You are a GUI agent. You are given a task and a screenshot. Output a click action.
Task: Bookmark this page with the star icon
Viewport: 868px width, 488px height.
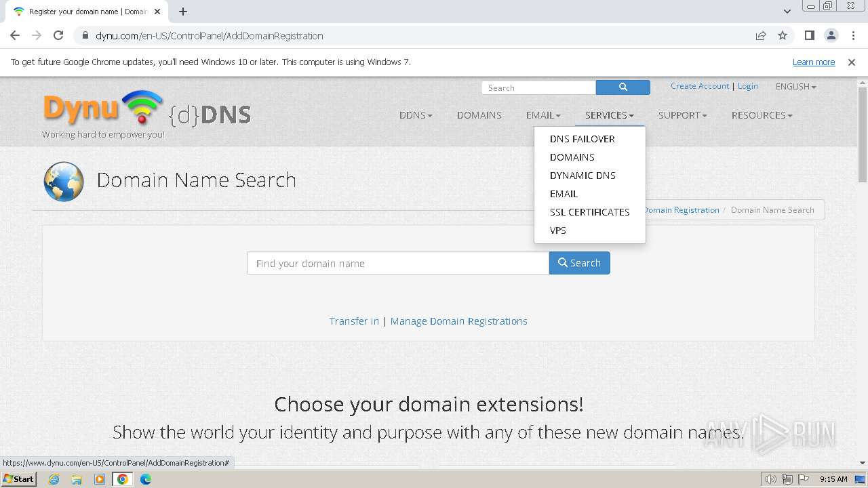point(783,35)
